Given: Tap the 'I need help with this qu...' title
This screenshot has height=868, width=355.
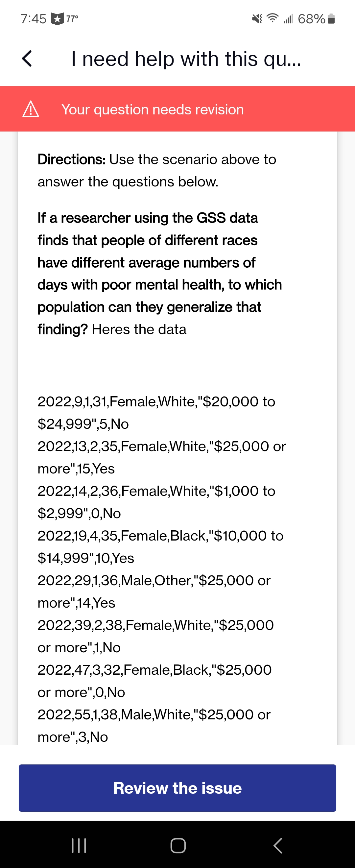Looking at the screenshot, I should pyautogui.click(x=186, y=59).
